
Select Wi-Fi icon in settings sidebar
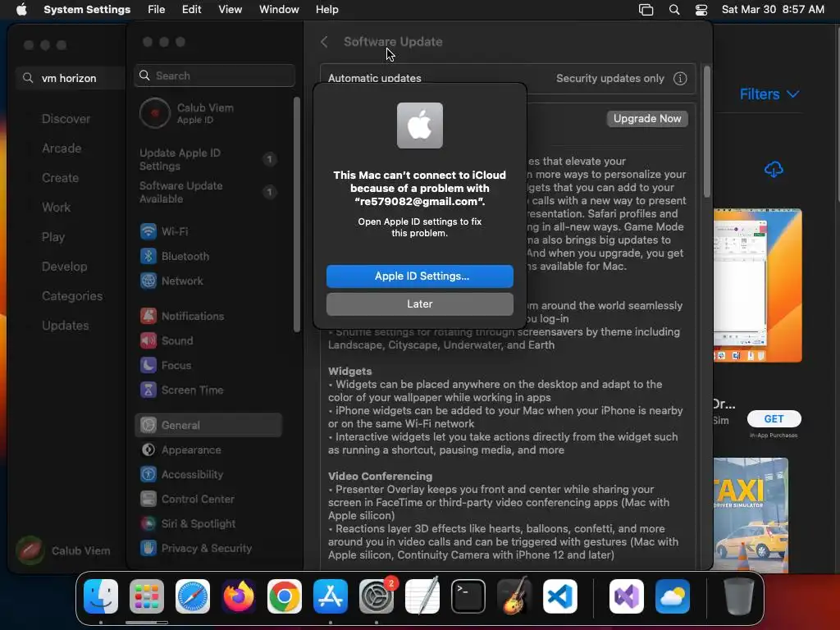coord(148,231)
